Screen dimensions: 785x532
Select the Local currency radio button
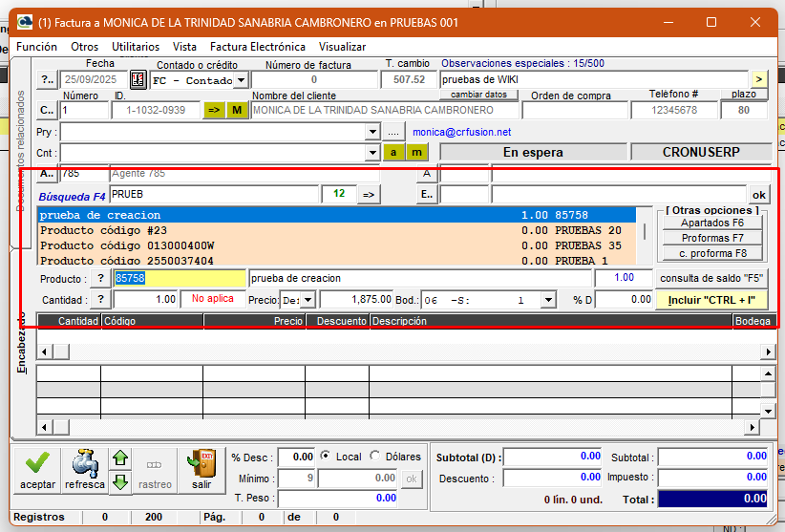[327, 457]
